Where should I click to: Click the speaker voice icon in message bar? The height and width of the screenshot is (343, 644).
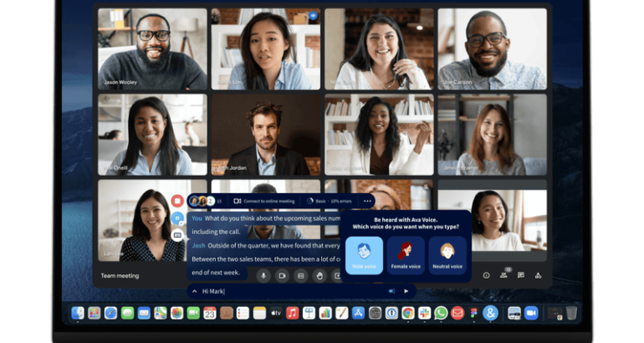tap(391, 291)
